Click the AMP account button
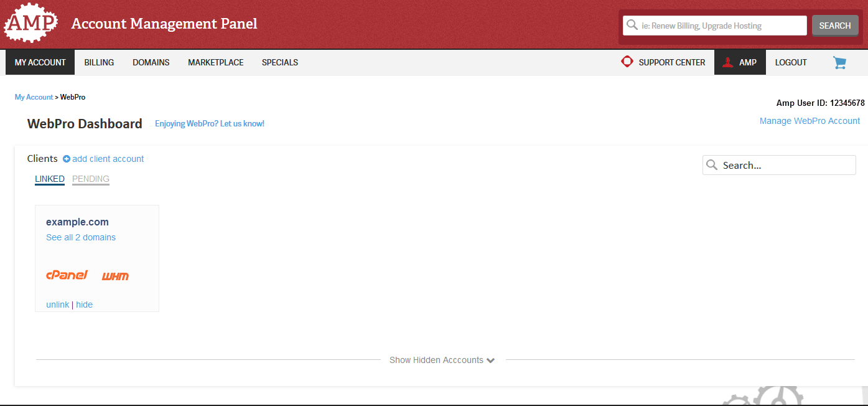This screenshot has width=868, height=406. coord(740,62)
